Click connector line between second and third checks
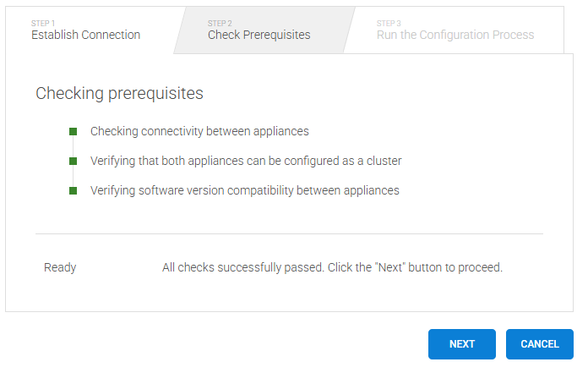 (x=73, y=176)
